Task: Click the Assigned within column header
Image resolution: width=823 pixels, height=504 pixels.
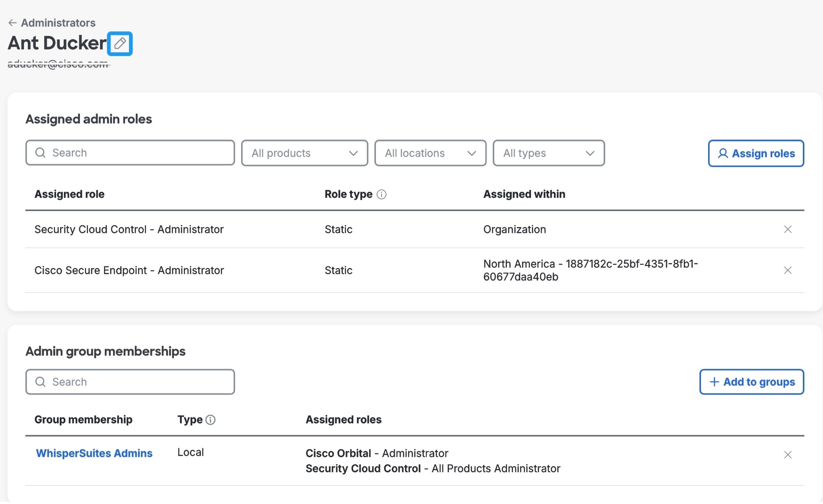Action: (524, 194)
